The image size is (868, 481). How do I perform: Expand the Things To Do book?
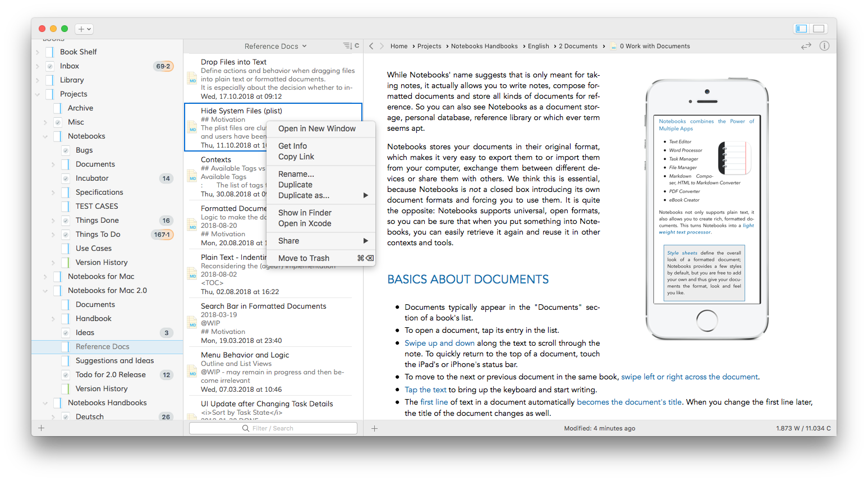click(53, 235)
